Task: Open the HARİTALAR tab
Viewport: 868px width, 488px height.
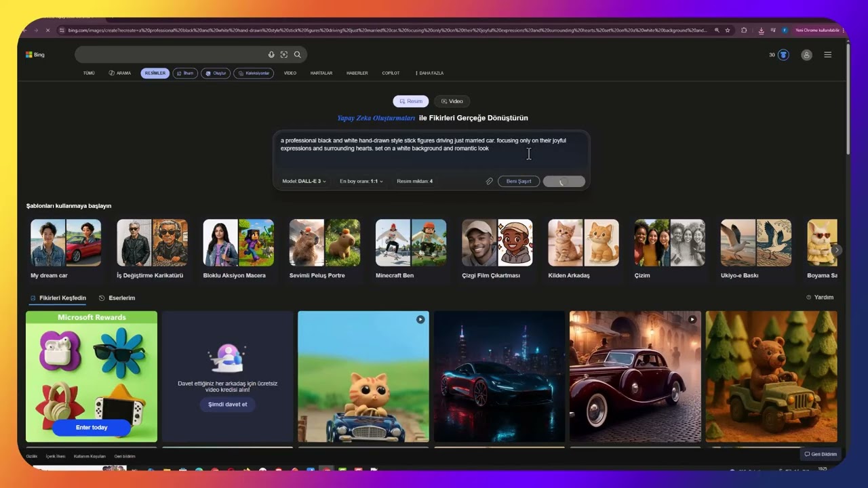Action: [321, 73]
